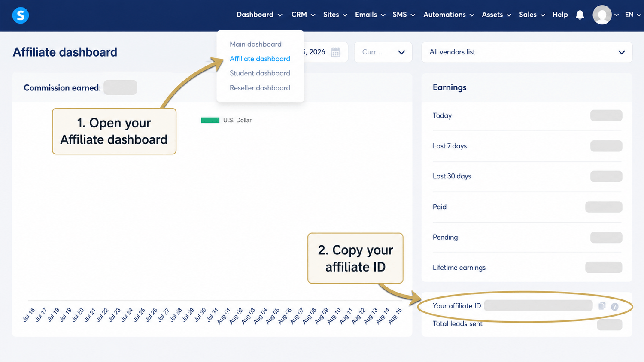Open the notifications bell

[x=580, y=15]
